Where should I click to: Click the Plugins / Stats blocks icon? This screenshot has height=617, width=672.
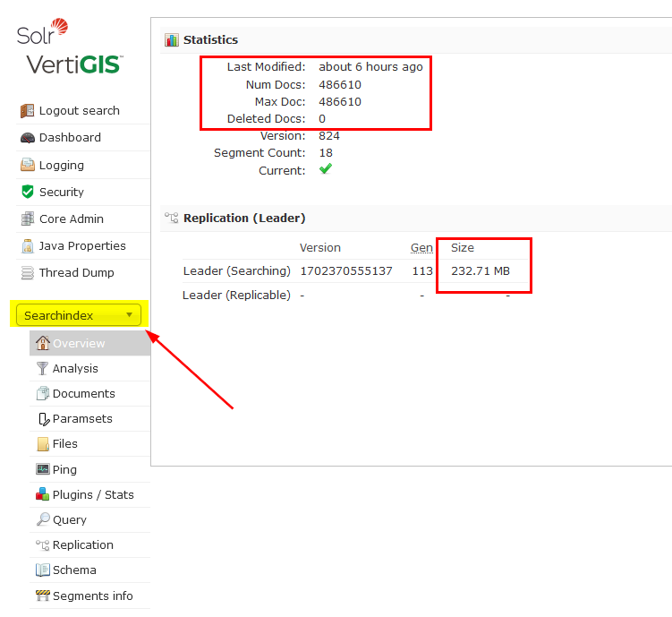click(x=42, y=495)
